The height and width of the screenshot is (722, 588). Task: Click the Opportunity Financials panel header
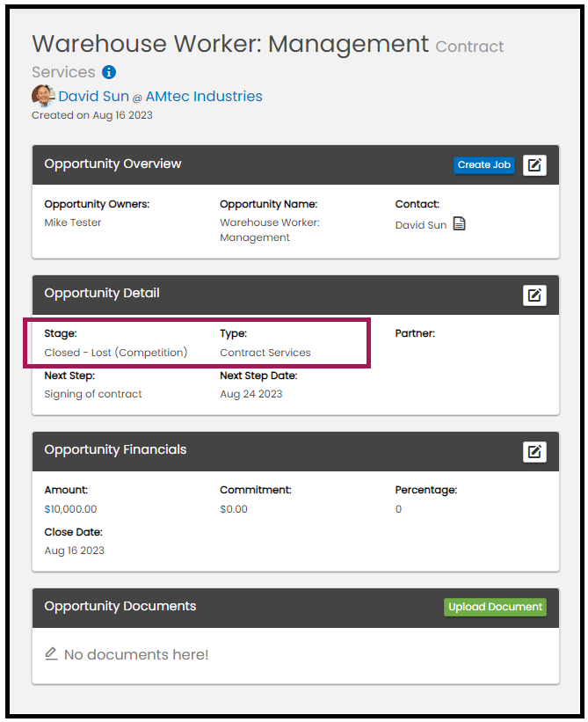(115, 450)
